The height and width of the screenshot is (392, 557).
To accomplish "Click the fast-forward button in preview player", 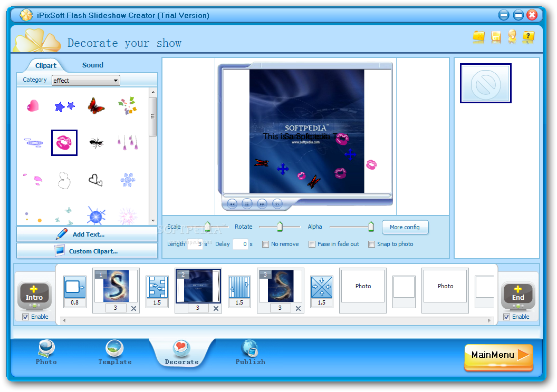I will pyautogui.click(x=262, y=204).
